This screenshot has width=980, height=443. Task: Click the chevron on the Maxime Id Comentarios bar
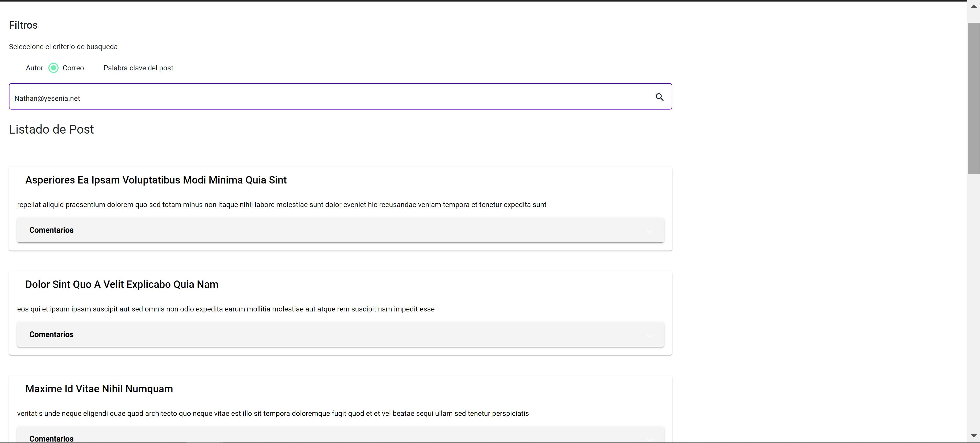tap(649, 440)
